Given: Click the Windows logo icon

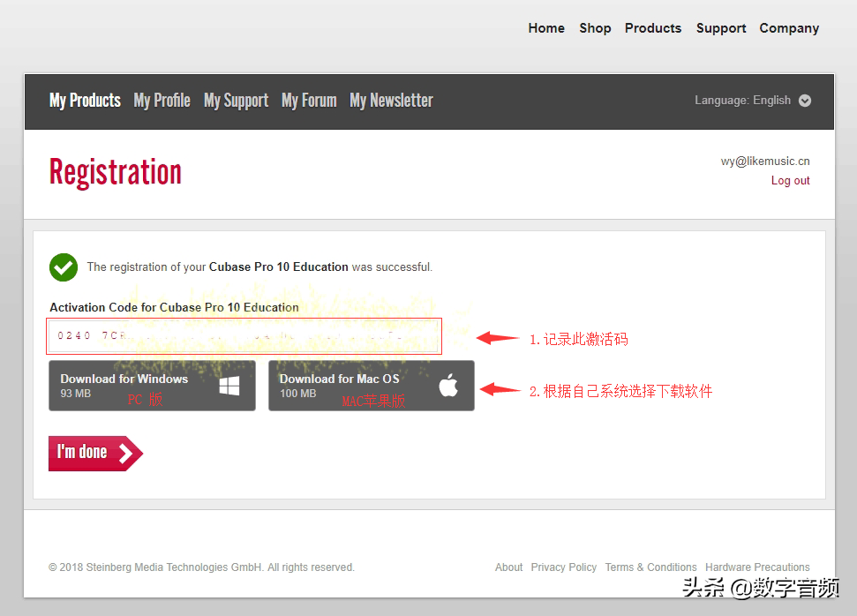Looking at the screenshot, I should tap(229, 386).
